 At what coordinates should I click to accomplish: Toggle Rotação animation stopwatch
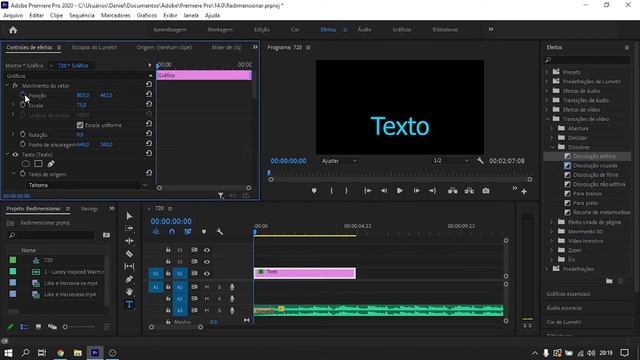click(x=22, y=134)
